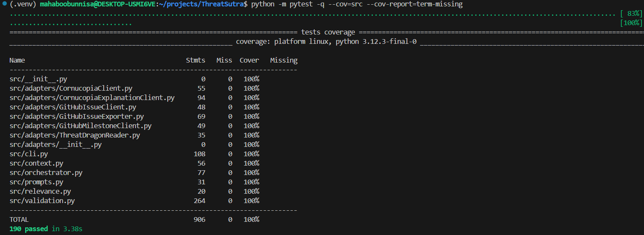Viewport: 644px width, 235px height.
Task: Click 'src/adapters/GitHubIssueClient.py' file name
Action: pyautogui.click(x=73, y=107)
